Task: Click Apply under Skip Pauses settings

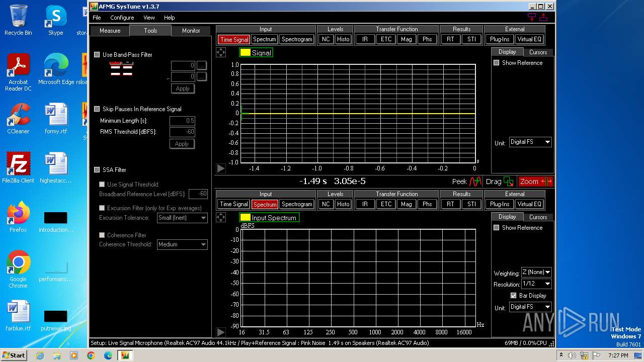Action: 182,144
